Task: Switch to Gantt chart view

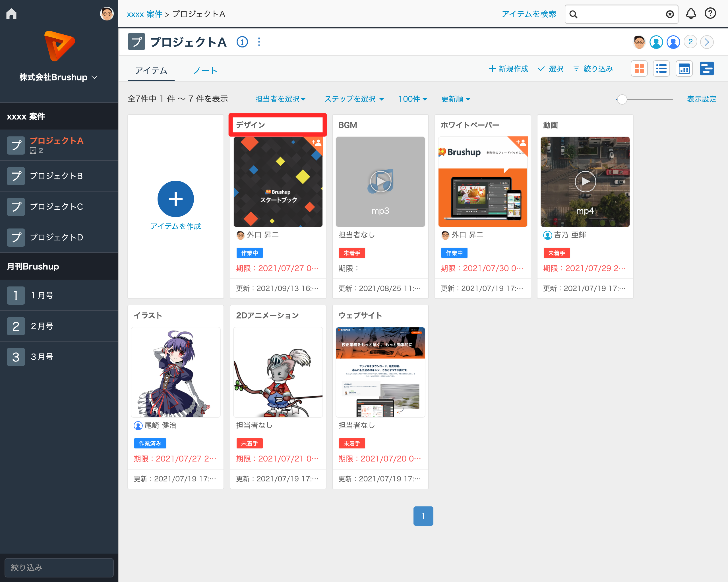Action: (706, 69)
